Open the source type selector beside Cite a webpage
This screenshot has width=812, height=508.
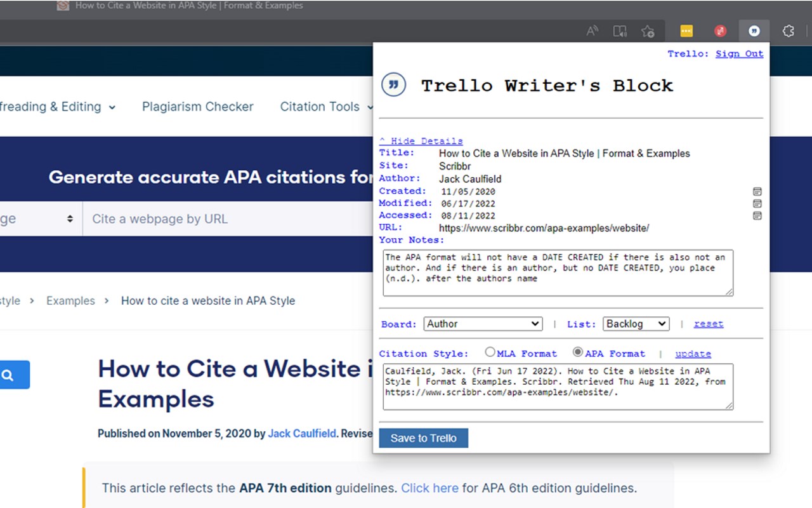point(40,219)
